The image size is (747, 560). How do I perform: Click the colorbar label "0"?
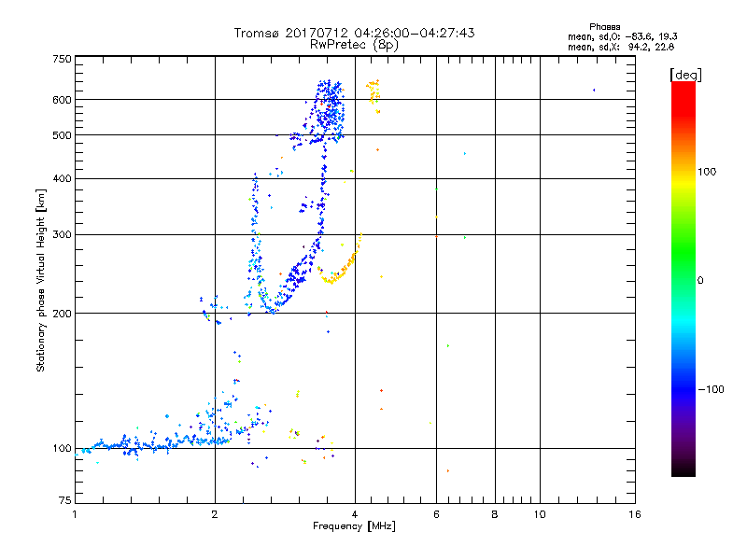click(700, 281)
